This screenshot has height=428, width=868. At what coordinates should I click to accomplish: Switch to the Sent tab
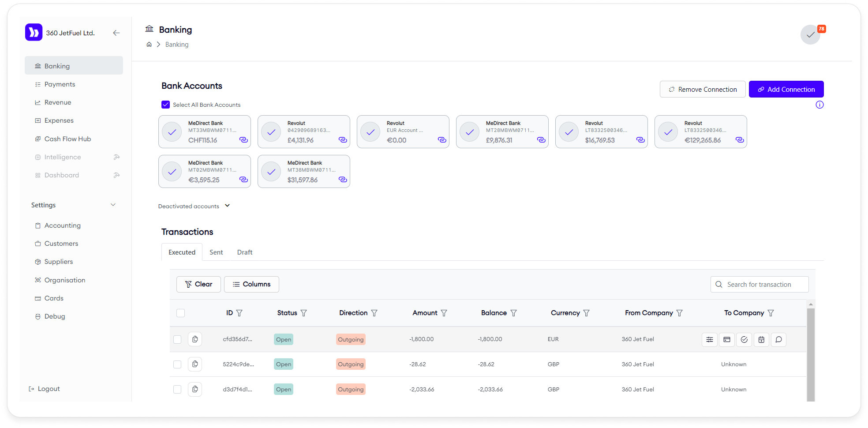point(216,252)
